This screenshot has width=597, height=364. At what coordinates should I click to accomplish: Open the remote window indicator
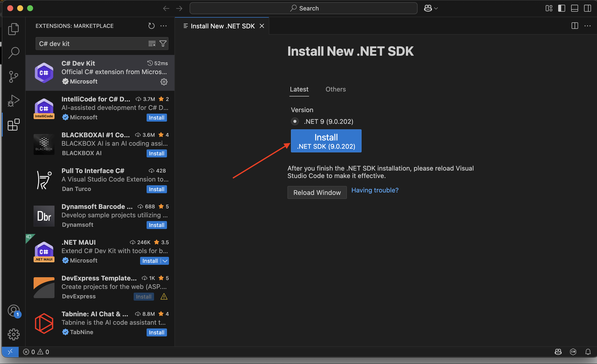[10, 352]
